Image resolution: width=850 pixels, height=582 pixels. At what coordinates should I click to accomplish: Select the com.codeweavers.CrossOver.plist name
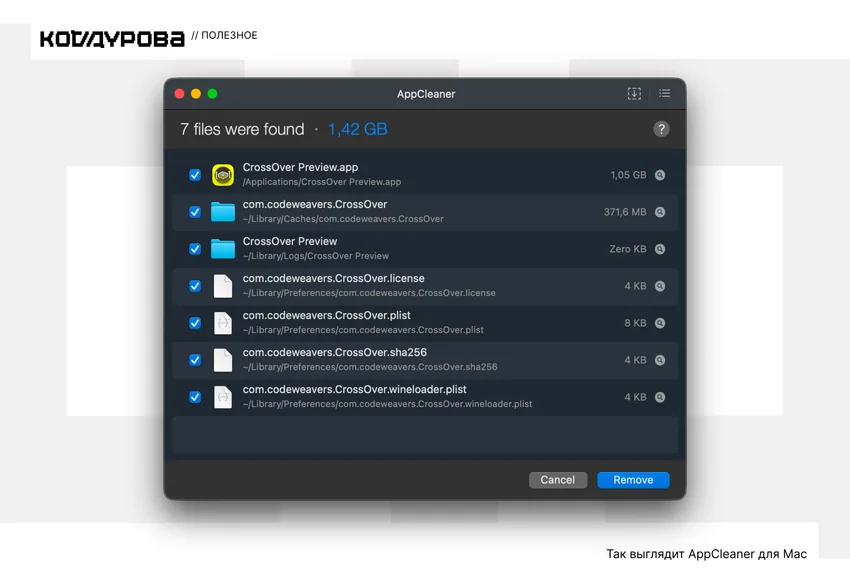tap(326, 315)
